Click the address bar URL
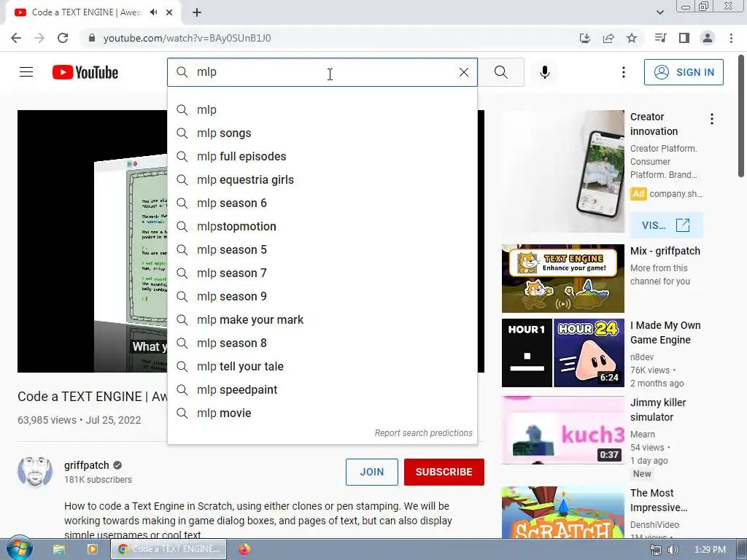The width and height of the screenshot is (747, 560). pyautogui.click(x=187, y=38)
